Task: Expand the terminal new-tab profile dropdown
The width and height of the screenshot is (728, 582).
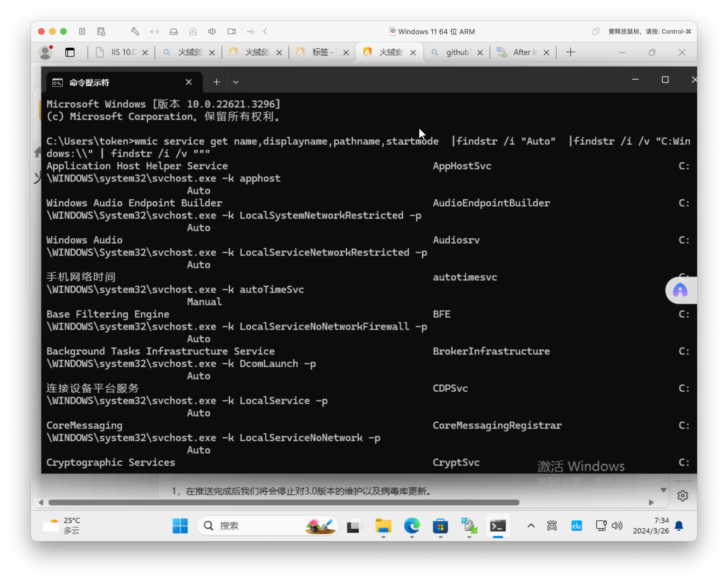Action: pyautogui.click(x=236, y=82)
